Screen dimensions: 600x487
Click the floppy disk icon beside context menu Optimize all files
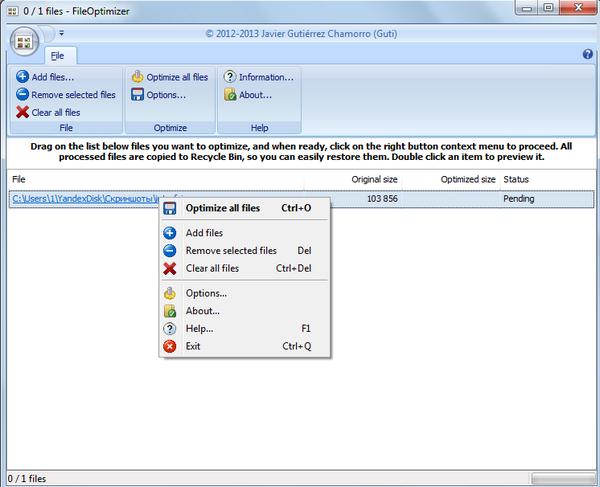(x=170, y=208)
